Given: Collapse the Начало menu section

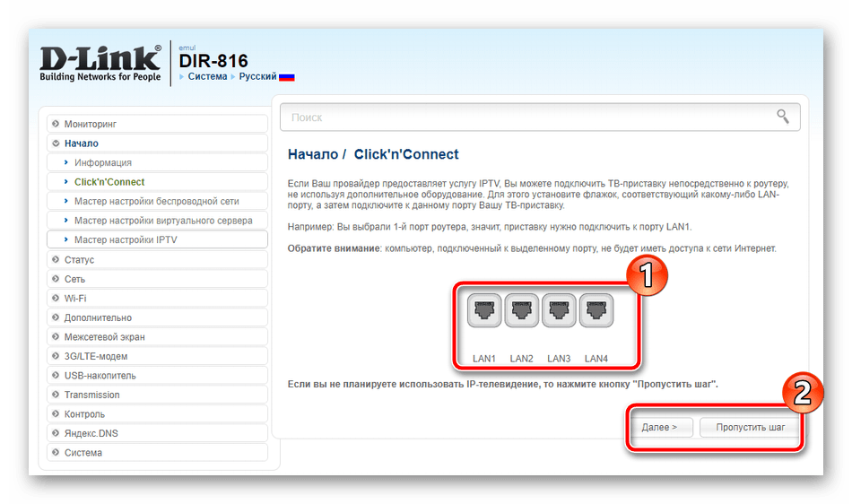Looking at the screenshot, I should click(x=158, y=143).
